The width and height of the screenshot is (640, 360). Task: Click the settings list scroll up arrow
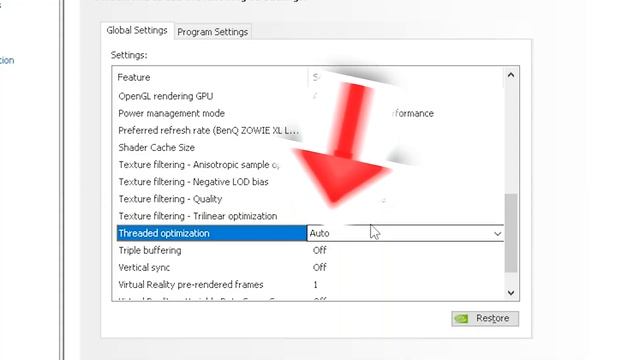(x=511, y=75)
